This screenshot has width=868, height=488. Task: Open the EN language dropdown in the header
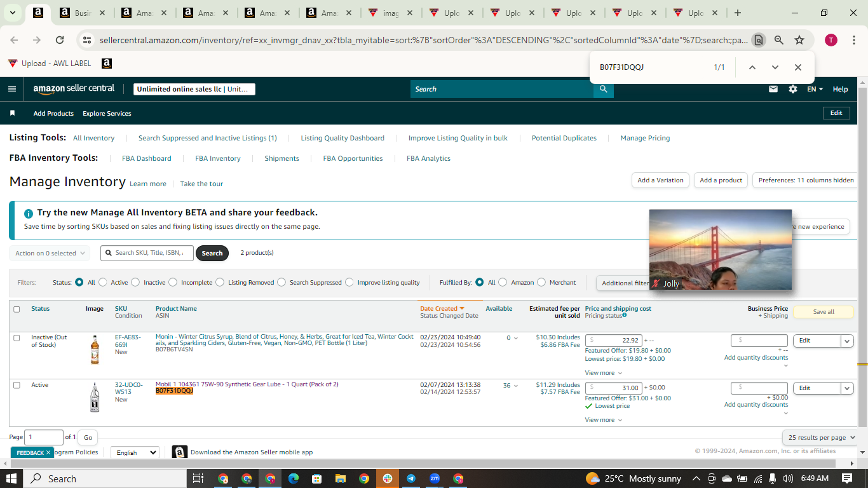click(815, 89)
